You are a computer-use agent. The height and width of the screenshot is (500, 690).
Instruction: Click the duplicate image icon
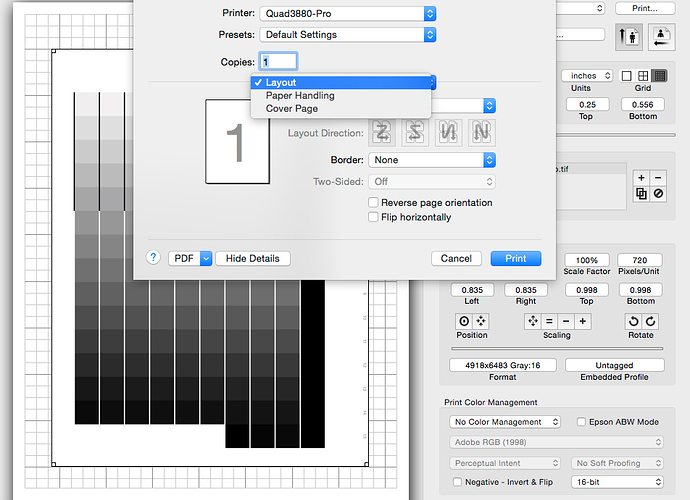tap(641, 194)
